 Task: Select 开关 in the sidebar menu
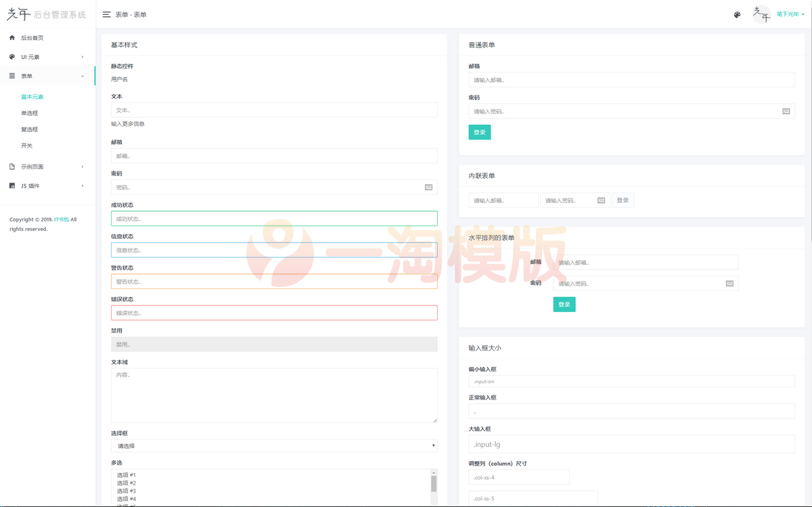[x=26, y=145]
